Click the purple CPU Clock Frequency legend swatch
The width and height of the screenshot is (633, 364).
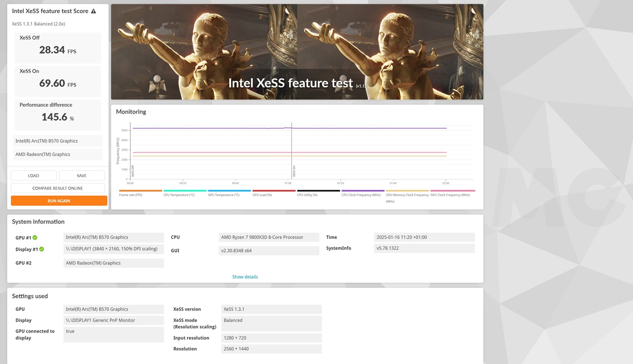coord(362,191)
